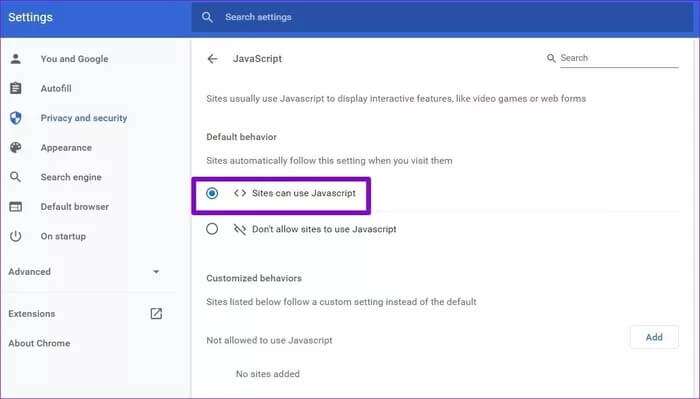Click the small magnifier icon in JavaScript page search
700x399 pixels.
pyautogui.click(x=551, y=58)
